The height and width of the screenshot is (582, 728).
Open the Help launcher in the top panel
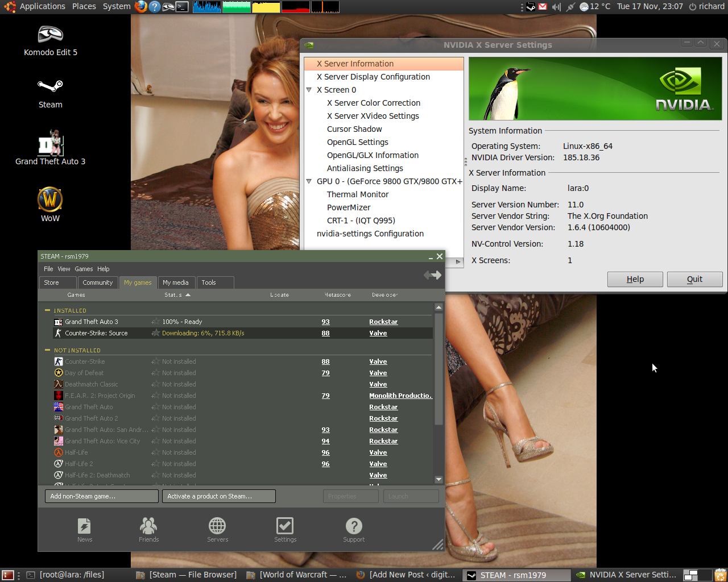coord(154,6)
